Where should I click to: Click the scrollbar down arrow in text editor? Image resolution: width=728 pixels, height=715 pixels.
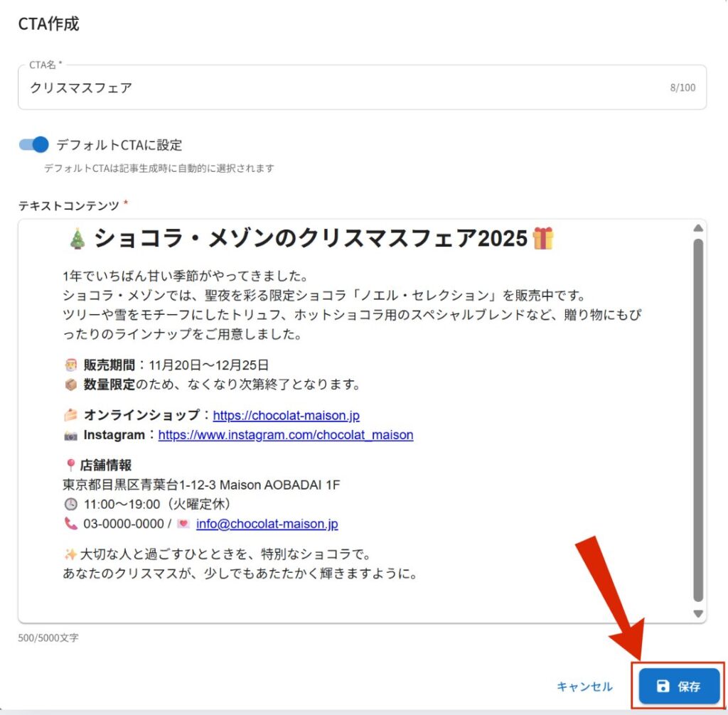pos(698,614)
